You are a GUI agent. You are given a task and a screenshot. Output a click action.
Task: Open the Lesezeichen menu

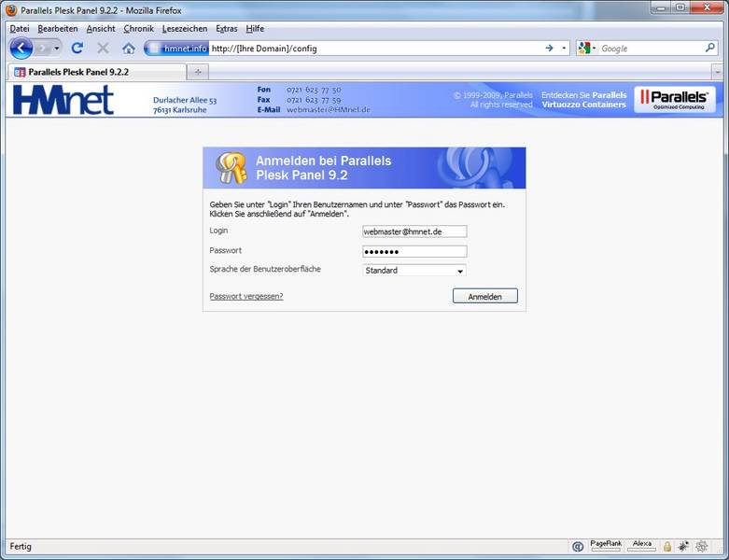tap(185, 29)
